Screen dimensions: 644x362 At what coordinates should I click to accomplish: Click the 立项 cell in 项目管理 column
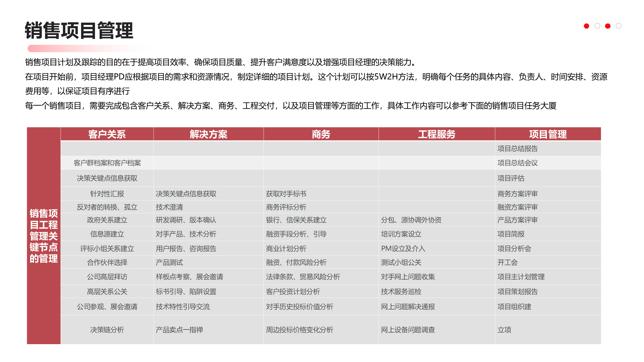(x=504, y=330)
